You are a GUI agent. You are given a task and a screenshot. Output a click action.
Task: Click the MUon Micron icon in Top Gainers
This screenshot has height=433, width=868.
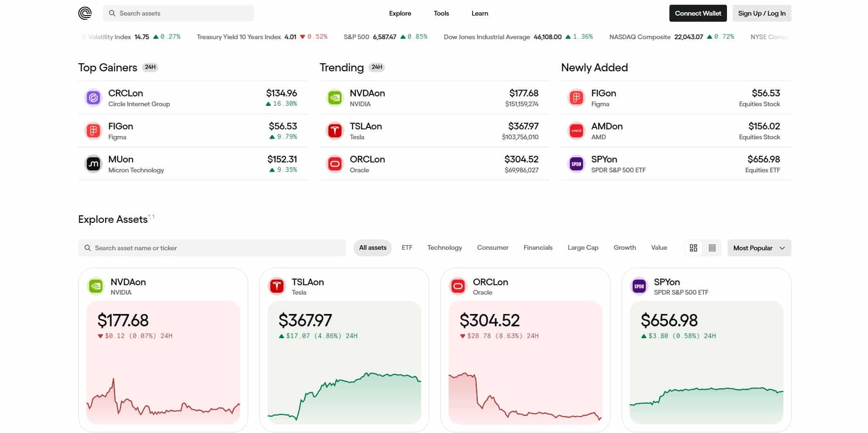click(x=93, y=164)
